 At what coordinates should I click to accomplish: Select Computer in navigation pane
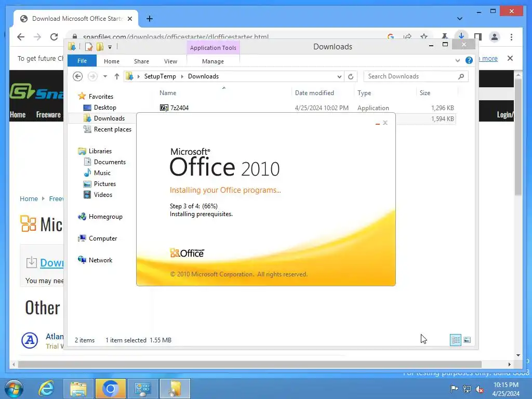coord(103,238)
